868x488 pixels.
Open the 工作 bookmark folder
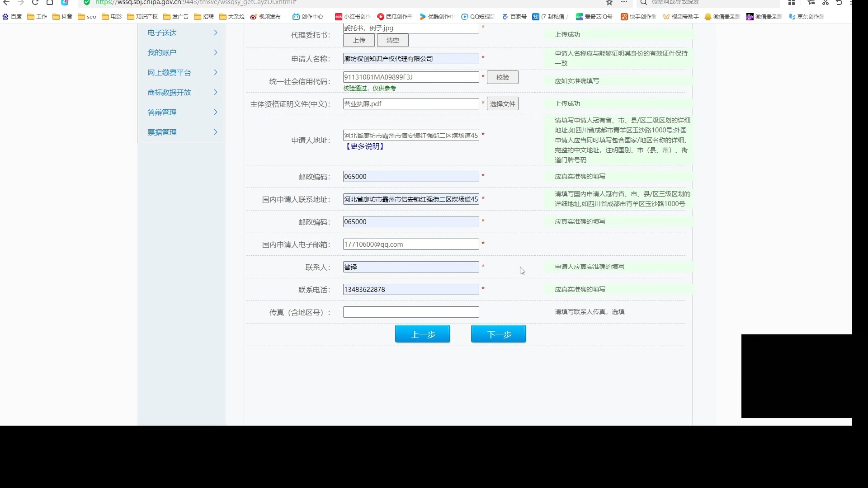pos(37,17)
